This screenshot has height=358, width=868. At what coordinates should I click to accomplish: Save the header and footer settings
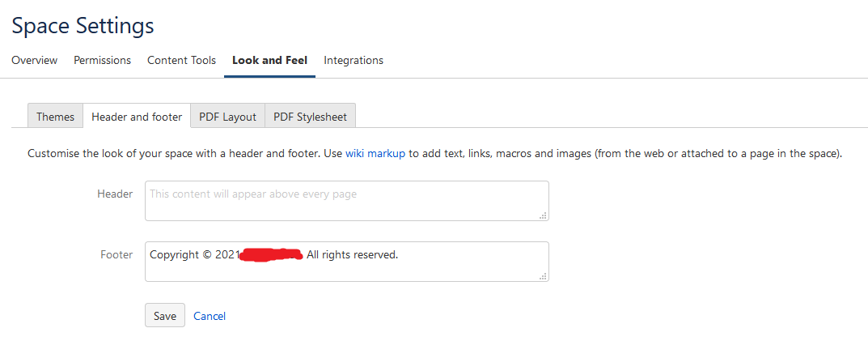point(165,315)
